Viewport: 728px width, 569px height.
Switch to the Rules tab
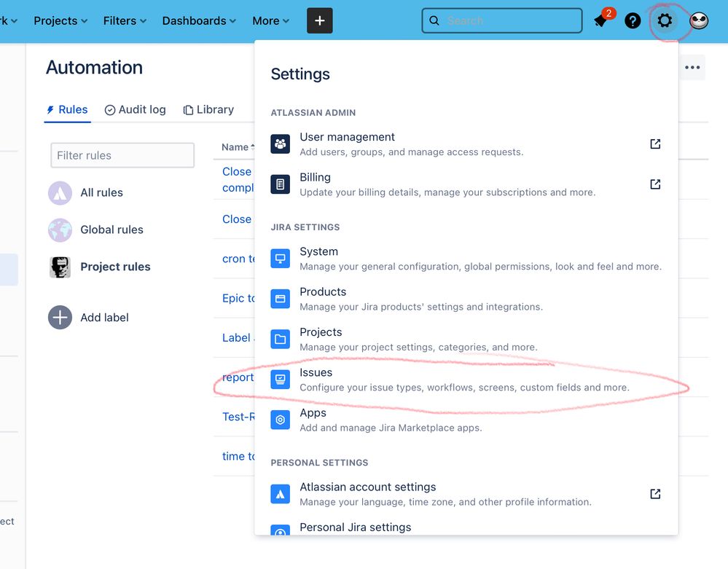[x=67, y=109]
